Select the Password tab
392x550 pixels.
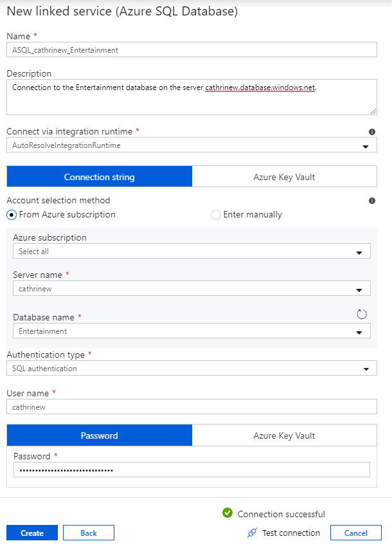pyautogui.click(x=99, y=435)
